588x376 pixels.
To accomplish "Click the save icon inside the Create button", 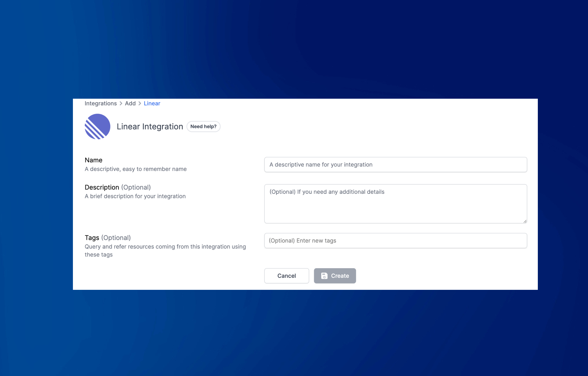I will 324,276.
